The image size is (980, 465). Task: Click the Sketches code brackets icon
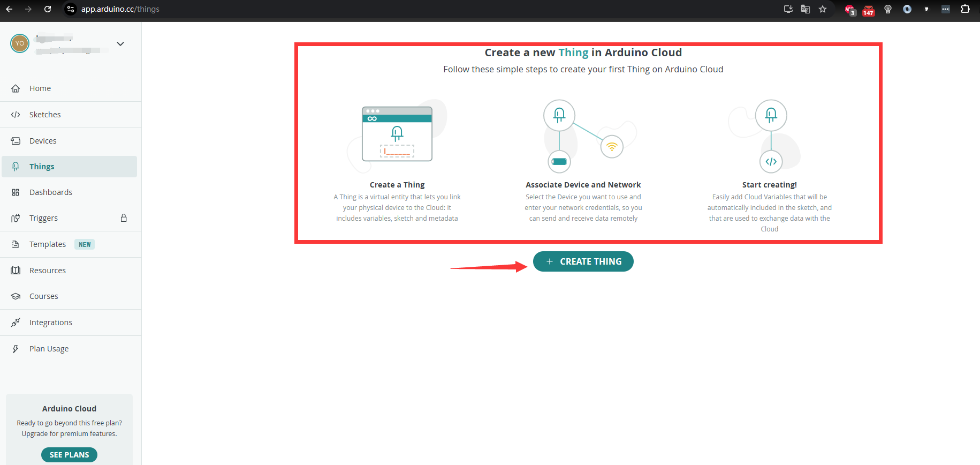click(16, 115)
